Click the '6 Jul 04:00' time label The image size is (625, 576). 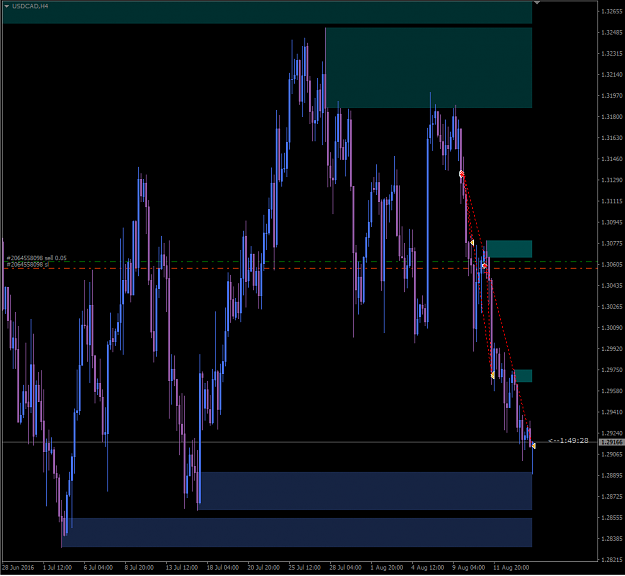(x=98, y=568)
